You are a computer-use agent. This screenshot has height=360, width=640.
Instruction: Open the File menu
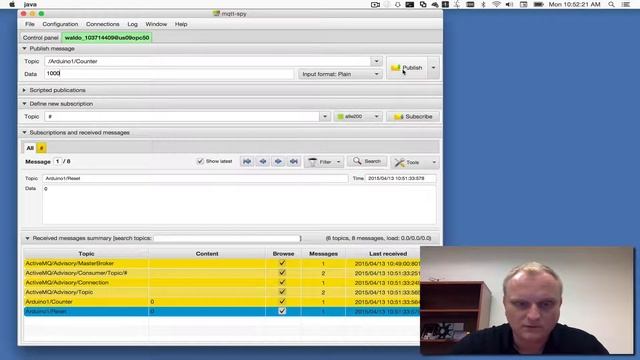30,24
